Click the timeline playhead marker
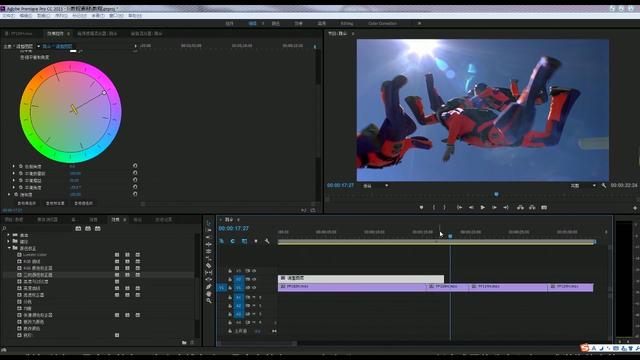 (x=450, y=236)
